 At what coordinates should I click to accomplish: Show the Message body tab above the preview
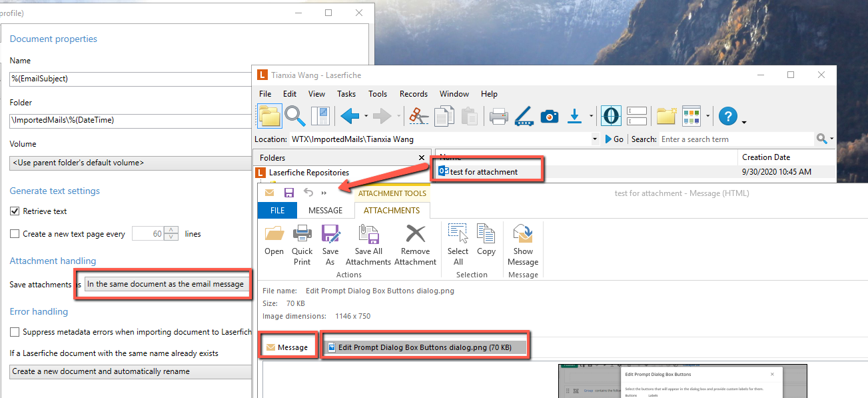point(287,347)
